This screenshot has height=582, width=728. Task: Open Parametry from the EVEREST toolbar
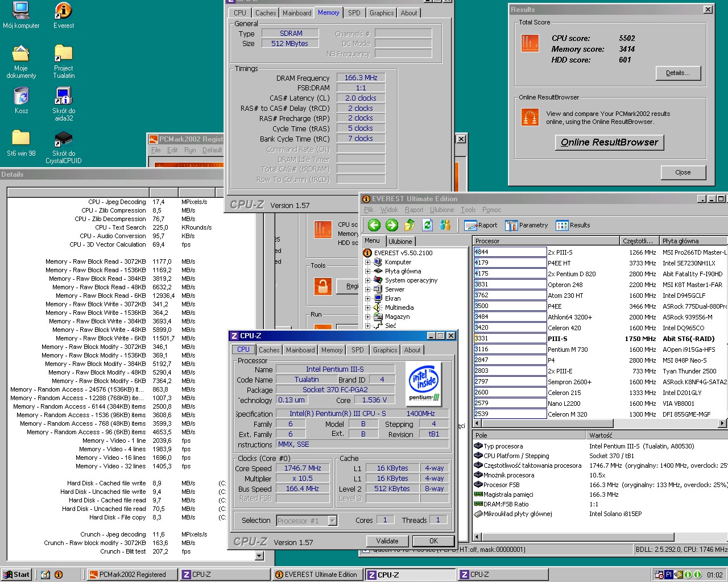pyautogui.click(x=527, y=225)
